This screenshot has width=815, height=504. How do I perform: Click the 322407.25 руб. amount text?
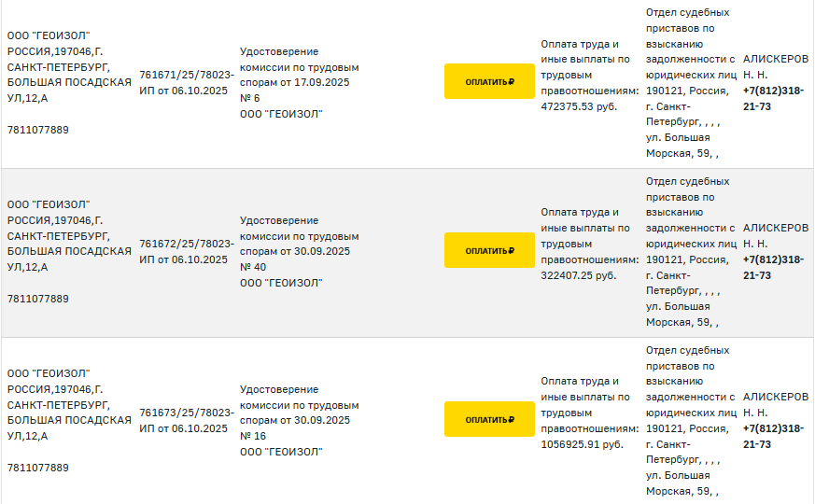pos(579,275)
